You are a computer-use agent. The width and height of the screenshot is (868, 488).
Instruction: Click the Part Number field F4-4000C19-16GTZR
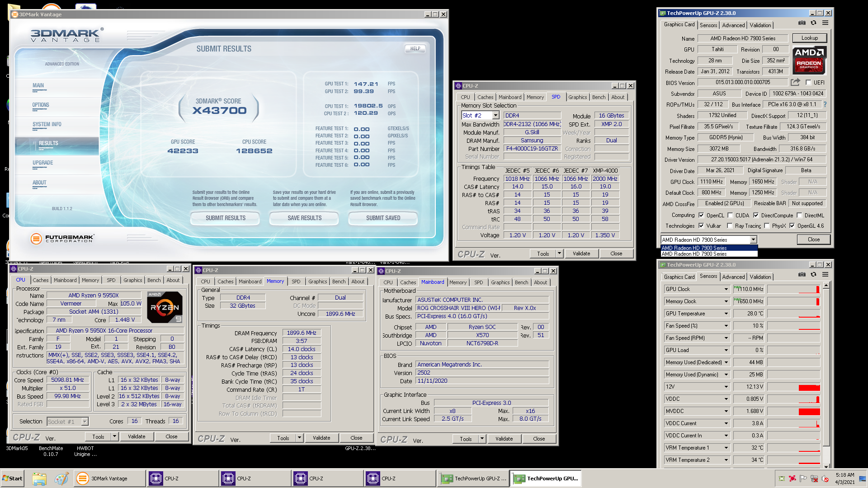[532, 149]
